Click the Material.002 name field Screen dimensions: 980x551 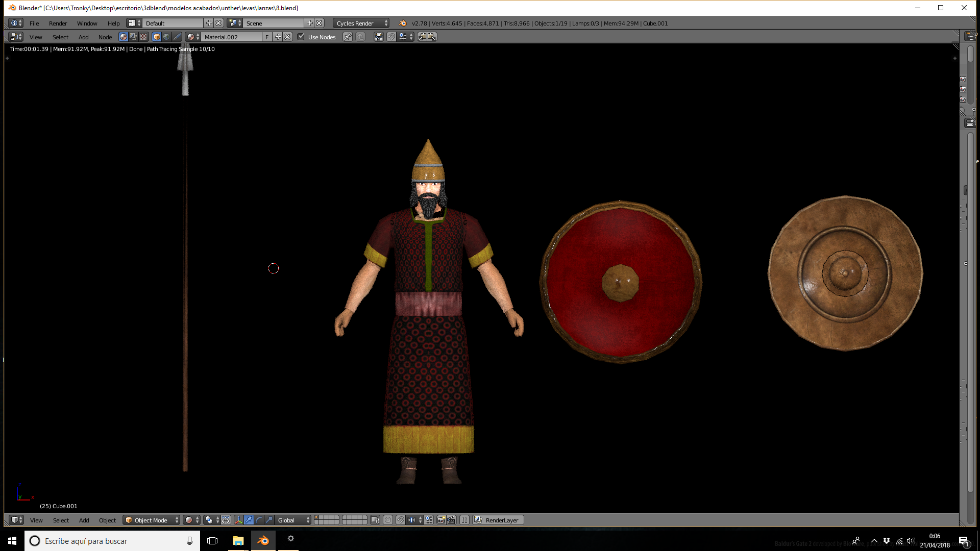click(232, 37)
